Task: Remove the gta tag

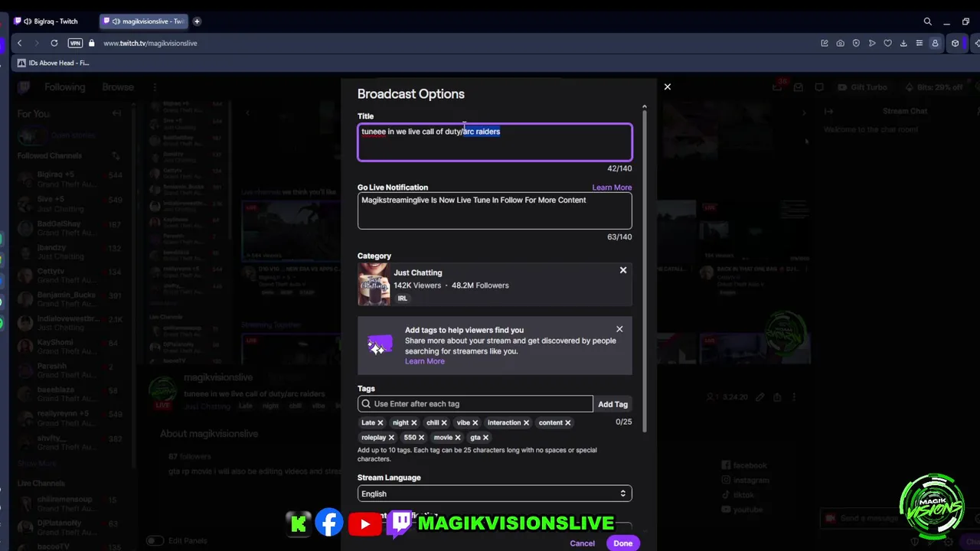Action: (485, 438)
